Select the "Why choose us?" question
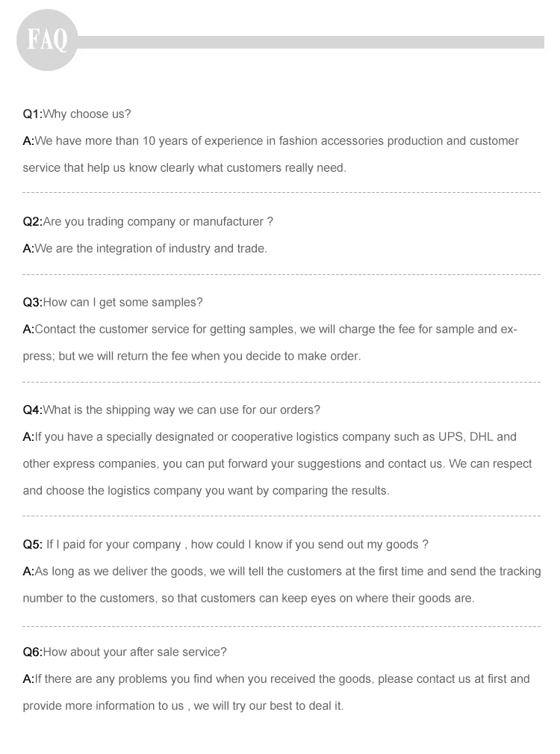The width and height of the screenshot is (560, 754). 87,114
